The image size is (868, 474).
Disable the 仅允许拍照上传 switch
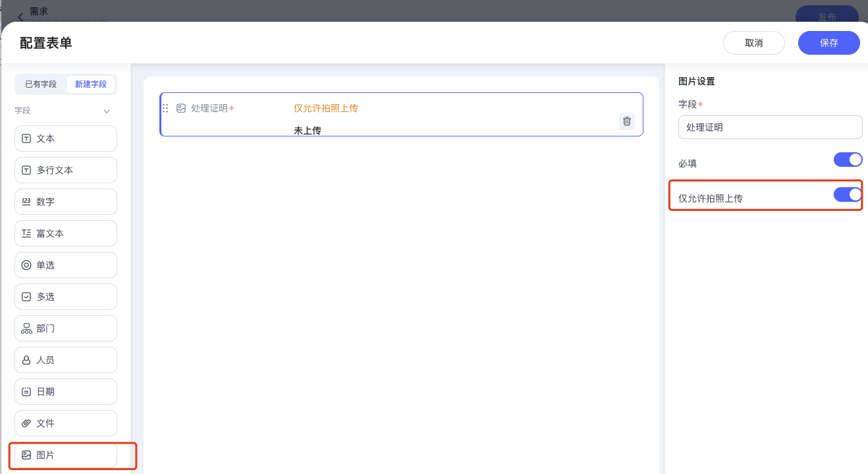pos(848,194)
